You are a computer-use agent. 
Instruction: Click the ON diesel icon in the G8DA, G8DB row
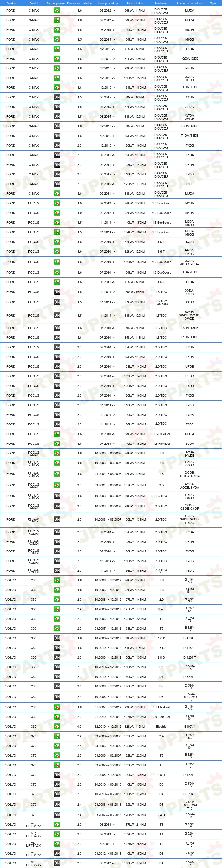tap(57, 496)
